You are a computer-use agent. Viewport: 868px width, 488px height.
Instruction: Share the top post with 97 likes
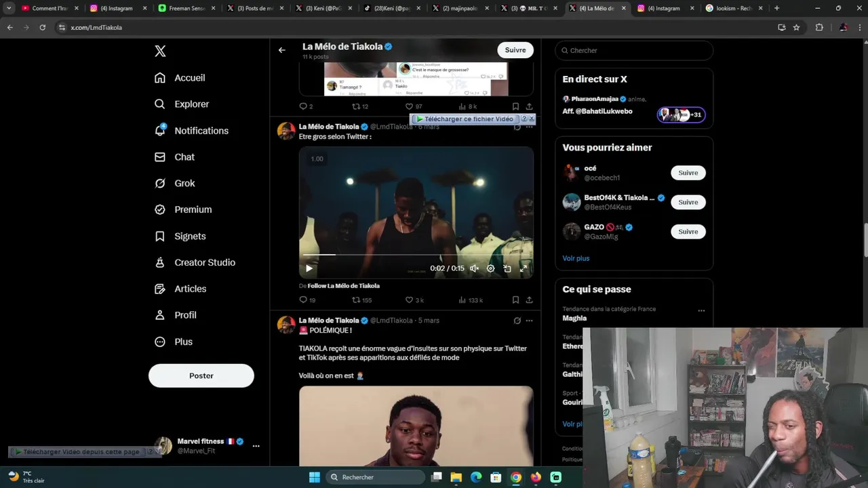(529, 106)
